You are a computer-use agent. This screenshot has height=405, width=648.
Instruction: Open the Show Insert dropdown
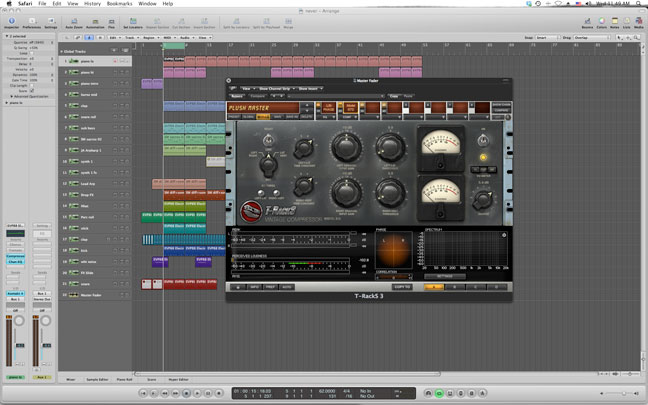coord(310,88)
